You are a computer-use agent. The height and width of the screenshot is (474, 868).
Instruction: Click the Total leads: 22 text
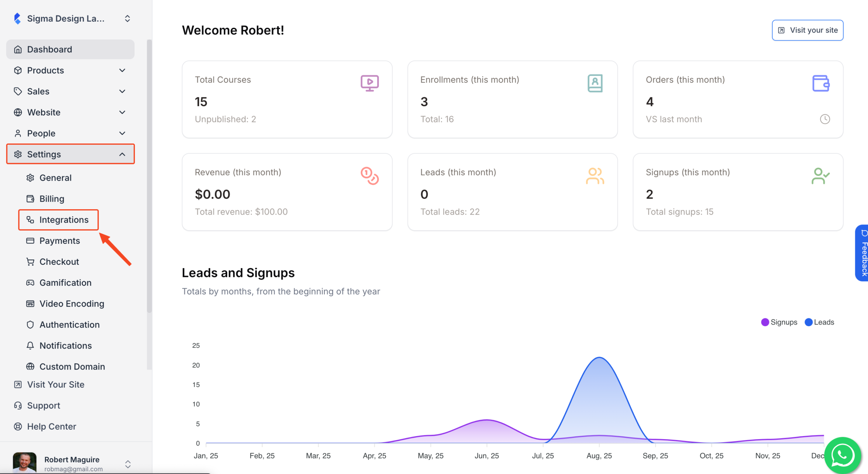450,212
